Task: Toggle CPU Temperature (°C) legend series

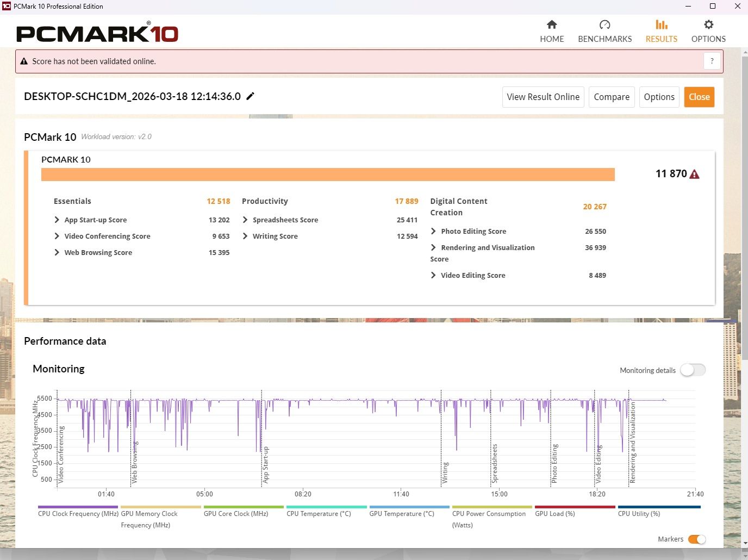Action: 319,513
